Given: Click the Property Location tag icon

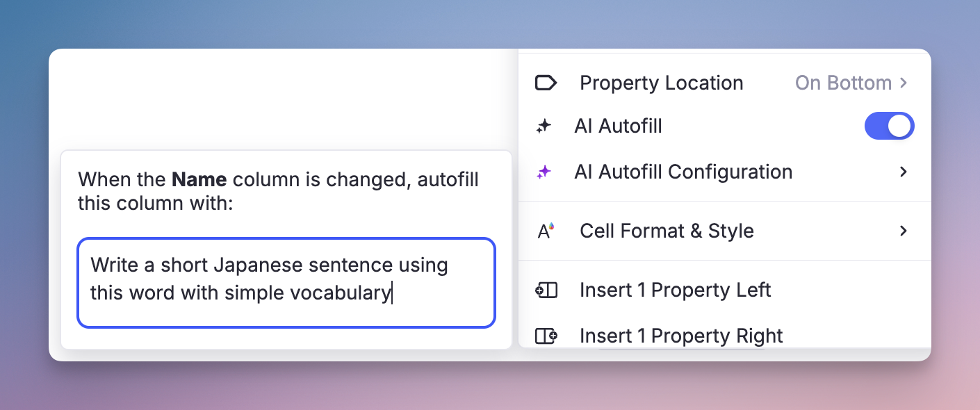Looking at the screenshot, I should 546,83.
